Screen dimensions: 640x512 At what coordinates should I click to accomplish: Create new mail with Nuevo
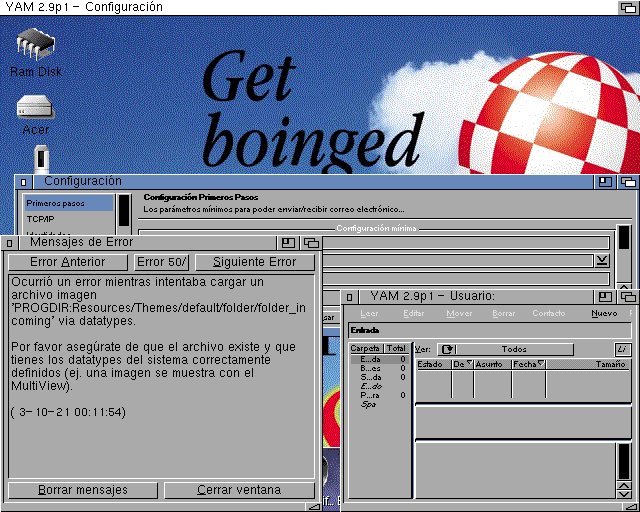click(x=604, y=314)
